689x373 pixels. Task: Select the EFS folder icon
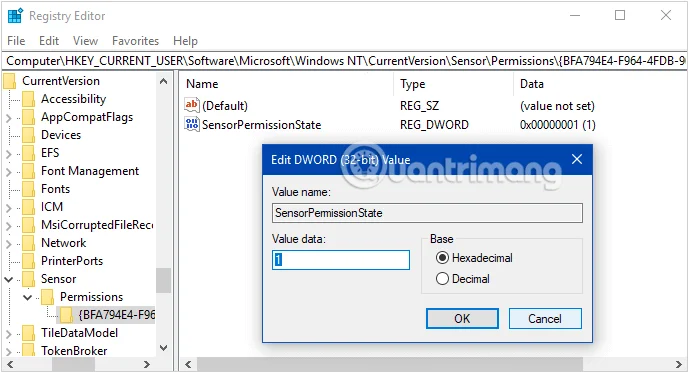tap(29, 153)
